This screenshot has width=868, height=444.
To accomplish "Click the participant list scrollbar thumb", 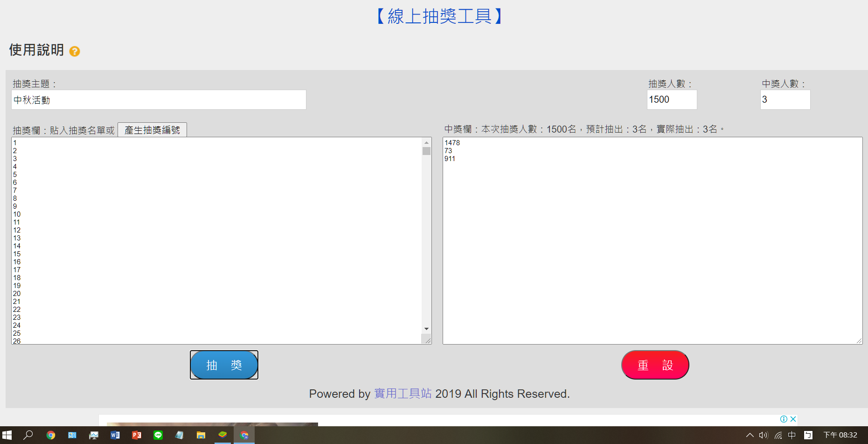I will [x=426, y=151].
